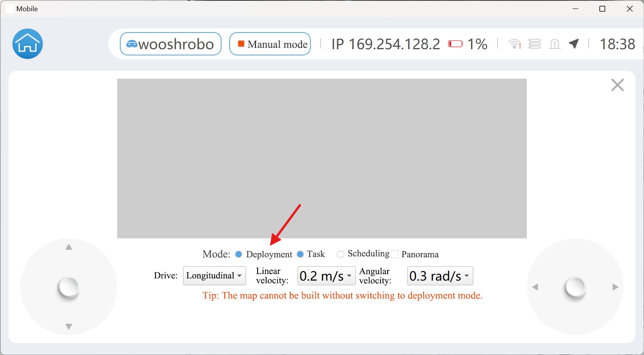Viewport: 644px width, 355px height.
Task: Click the blue Home icon
Action: 28,44
